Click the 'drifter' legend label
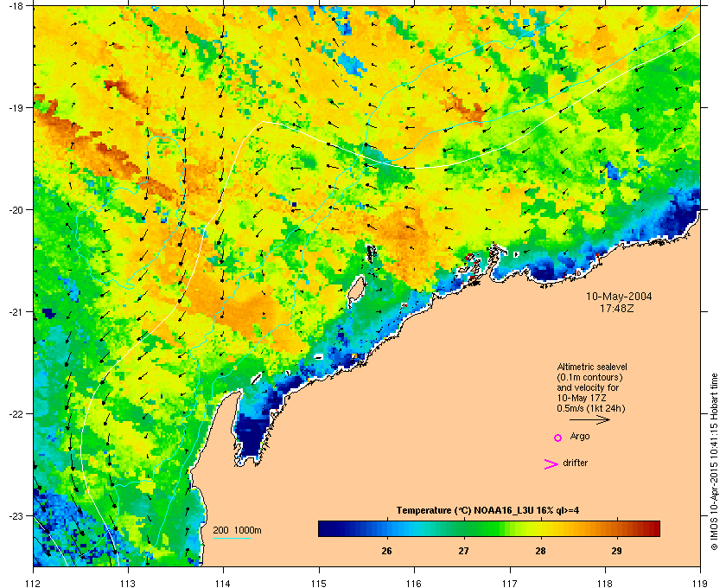The height and width of the screenshot is (588, 726). tap(575, 463)
